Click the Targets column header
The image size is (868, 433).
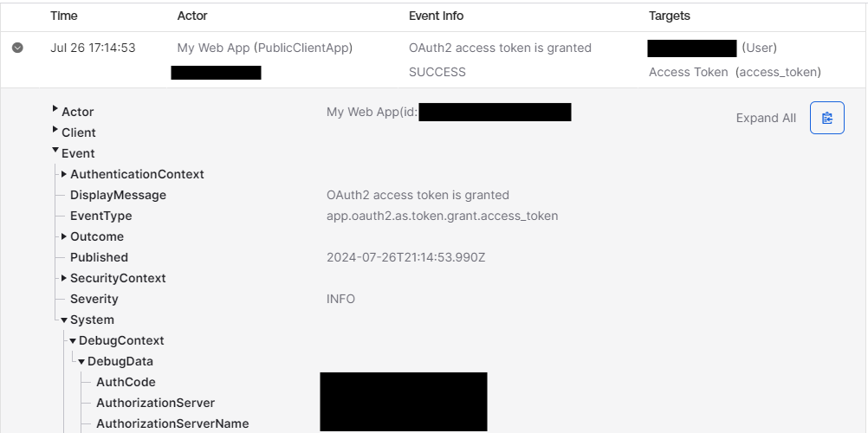click(x=670, y=16)
